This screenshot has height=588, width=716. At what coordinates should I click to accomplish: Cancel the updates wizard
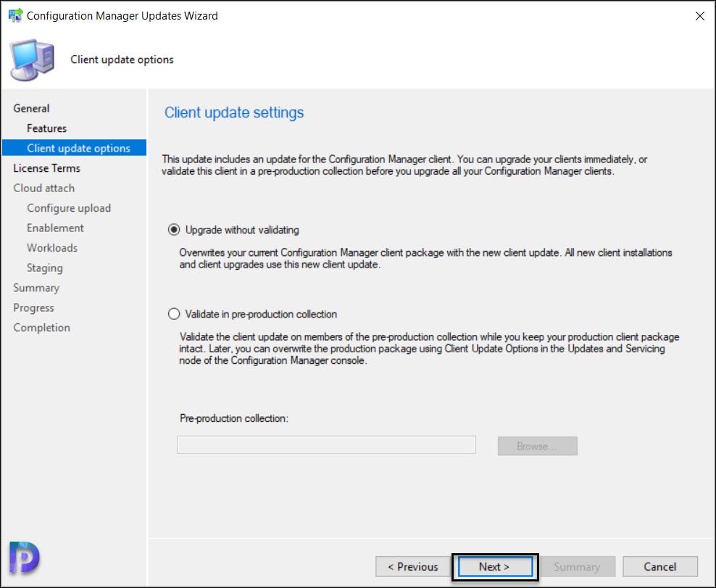coord(659,566)
